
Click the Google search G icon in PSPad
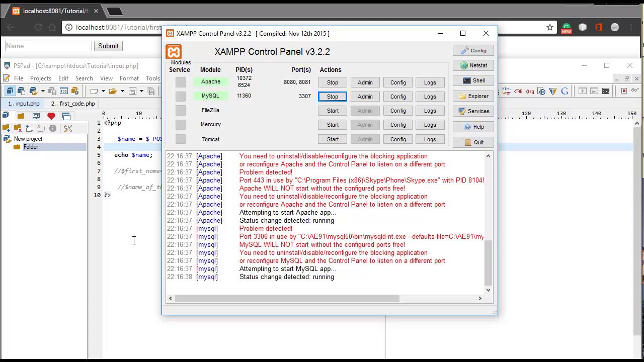click(x=565, y=91)
